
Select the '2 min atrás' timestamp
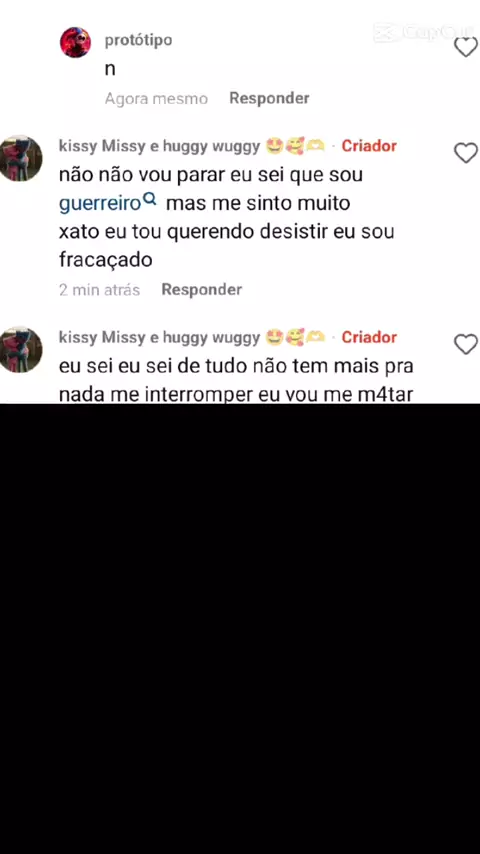tap(99, 290)
